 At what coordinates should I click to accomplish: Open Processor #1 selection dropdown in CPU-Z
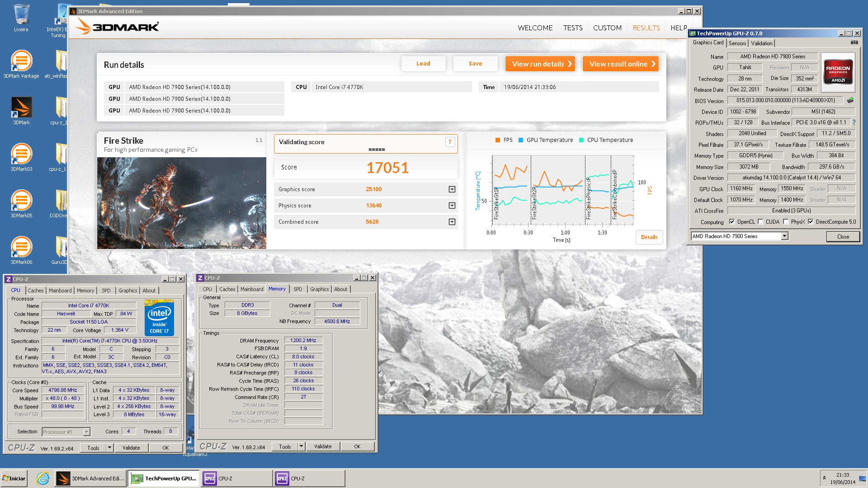[86, 432]
